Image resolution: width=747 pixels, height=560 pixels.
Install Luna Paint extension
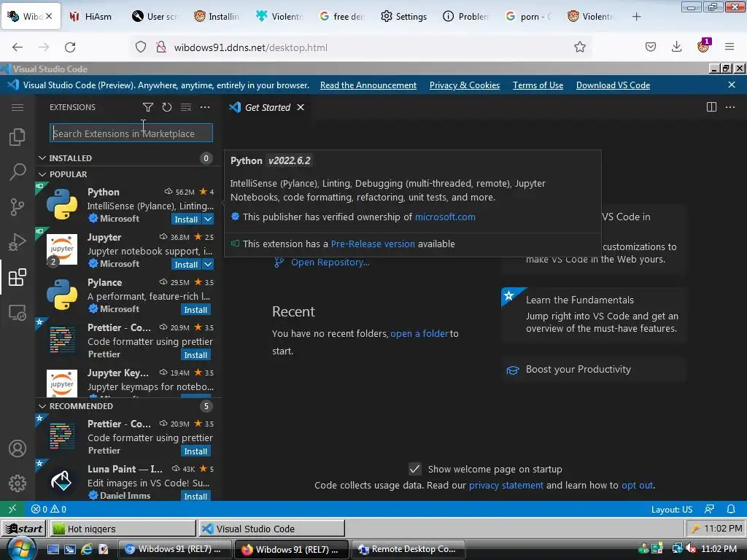[196, 496]
